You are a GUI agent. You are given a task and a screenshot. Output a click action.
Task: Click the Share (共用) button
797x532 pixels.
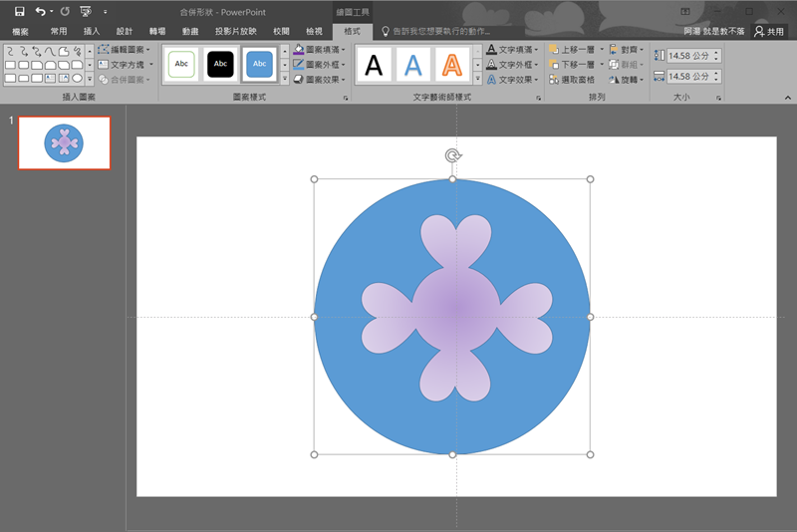pos(769,32)
